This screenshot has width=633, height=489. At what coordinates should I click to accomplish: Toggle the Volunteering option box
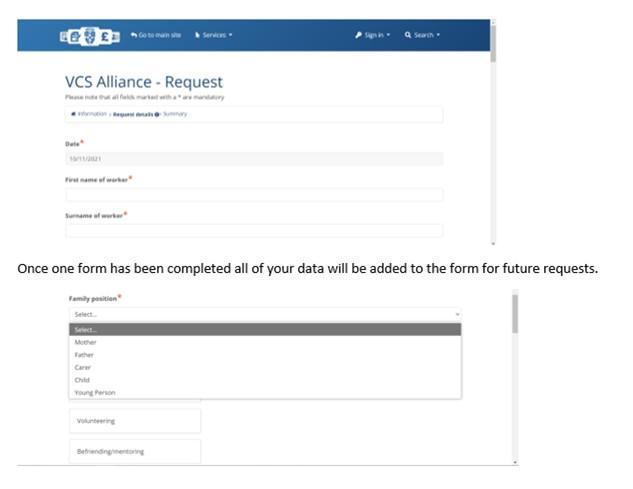135,421
